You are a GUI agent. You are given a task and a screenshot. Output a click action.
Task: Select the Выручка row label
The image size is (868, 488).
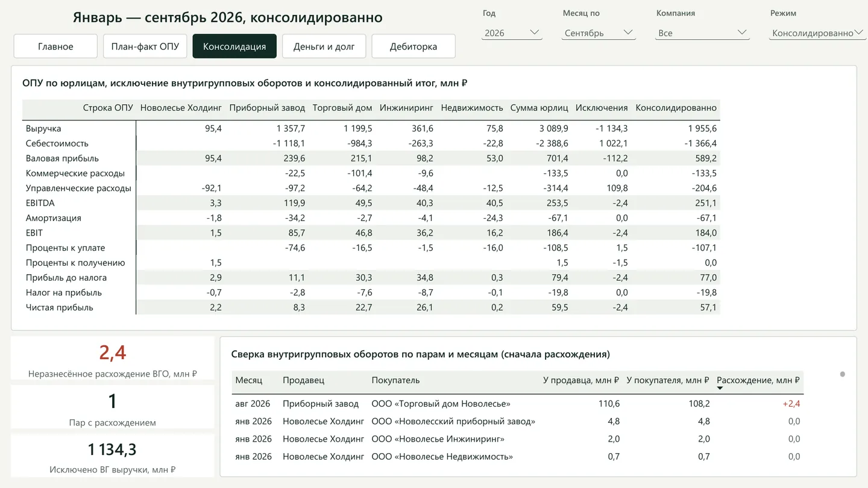click(43, 128)
